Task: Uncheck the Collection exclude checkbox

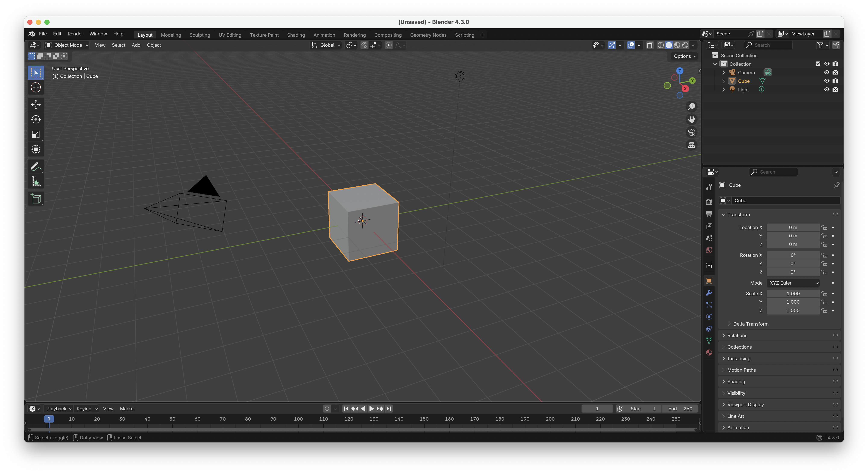Action: click(818, 64)
